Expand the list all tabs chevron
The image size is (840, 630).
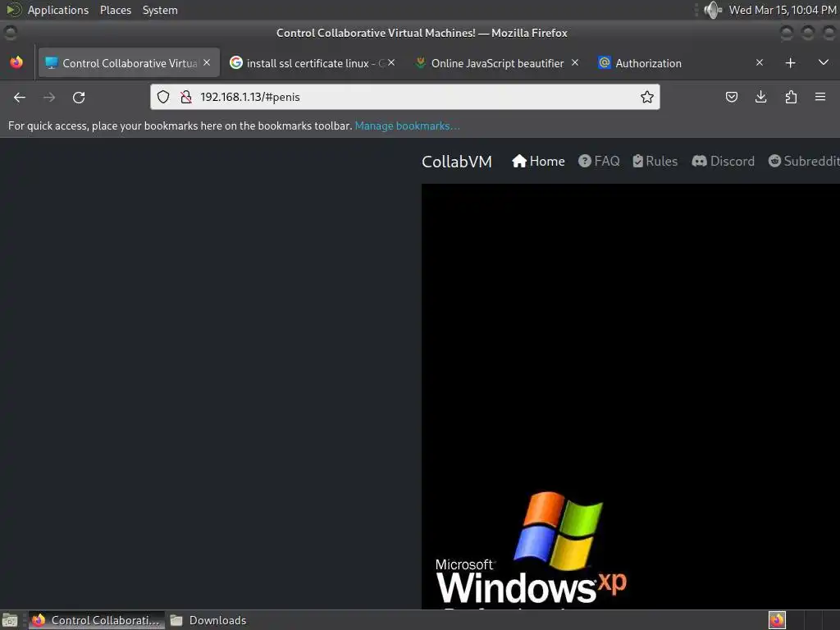pyautogui.click(x=824, y=62)
